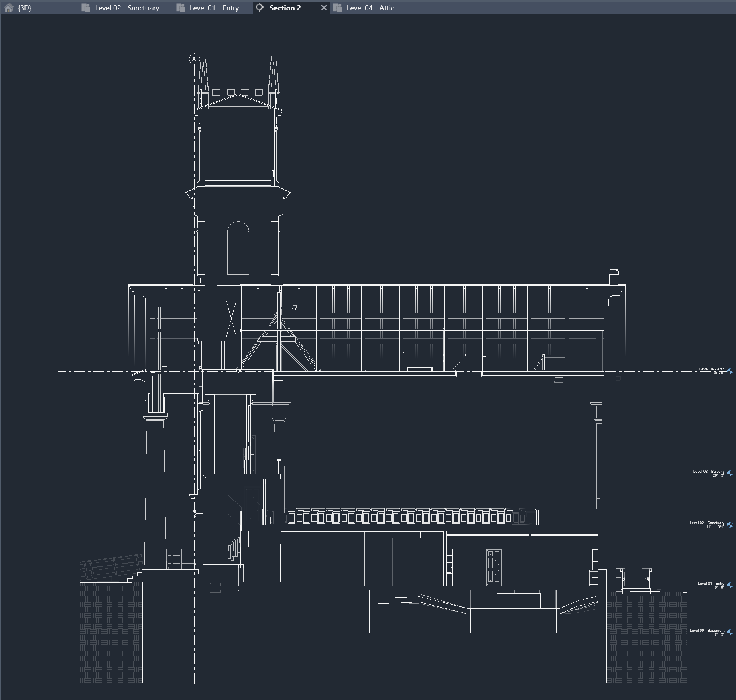This screenshot has height=700, width=736.
Task: Select the Level 00 - Basement level label
Action: 708,631
